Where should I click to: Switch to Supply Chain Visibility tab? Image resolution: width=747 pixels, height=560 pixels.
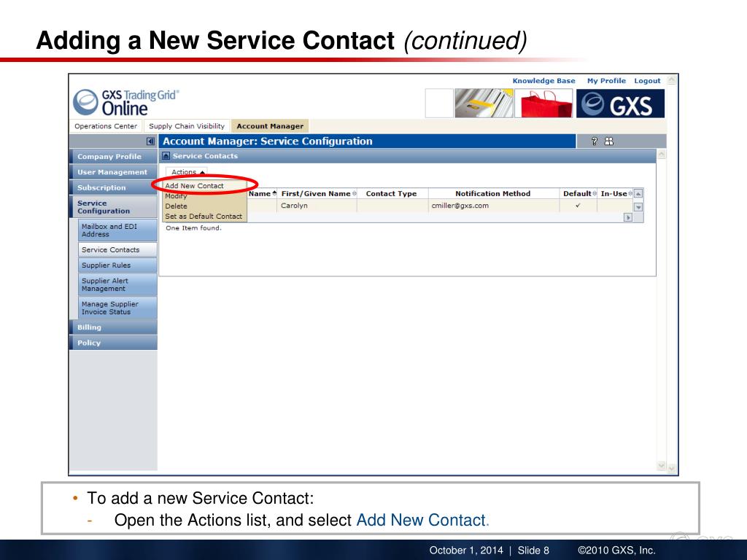187,126
